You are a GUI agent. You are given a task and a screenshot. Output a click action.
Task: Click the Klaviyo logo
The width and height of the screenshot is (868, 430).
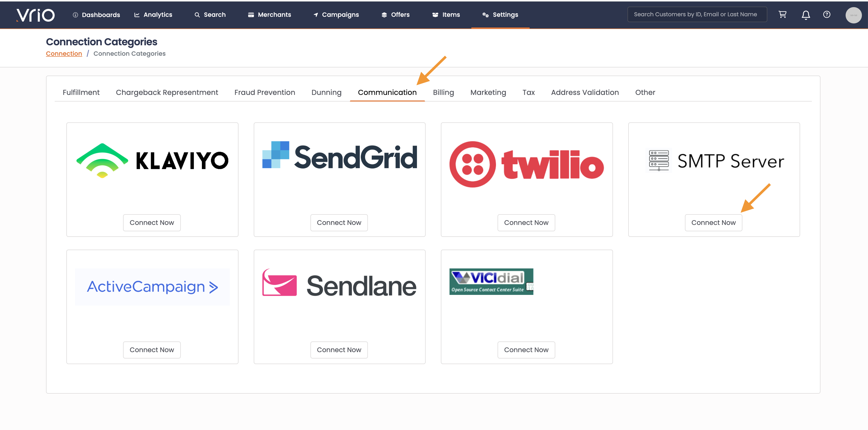point(152,160)
